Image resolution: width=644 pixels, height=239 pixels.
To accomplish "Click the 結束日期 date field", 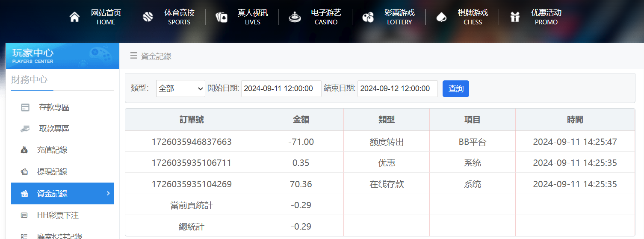I will tap(397, 89).
